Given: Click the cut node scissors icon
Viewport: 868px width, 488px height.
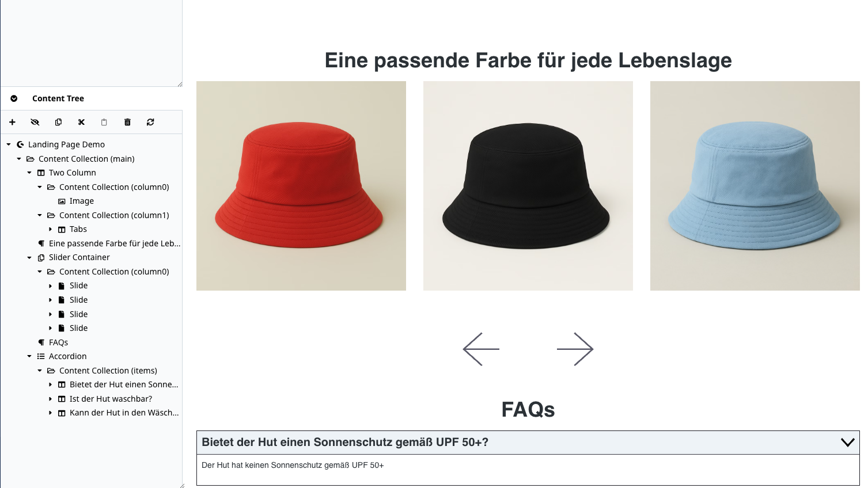Looking at the screenshot, I should (81, 122).
